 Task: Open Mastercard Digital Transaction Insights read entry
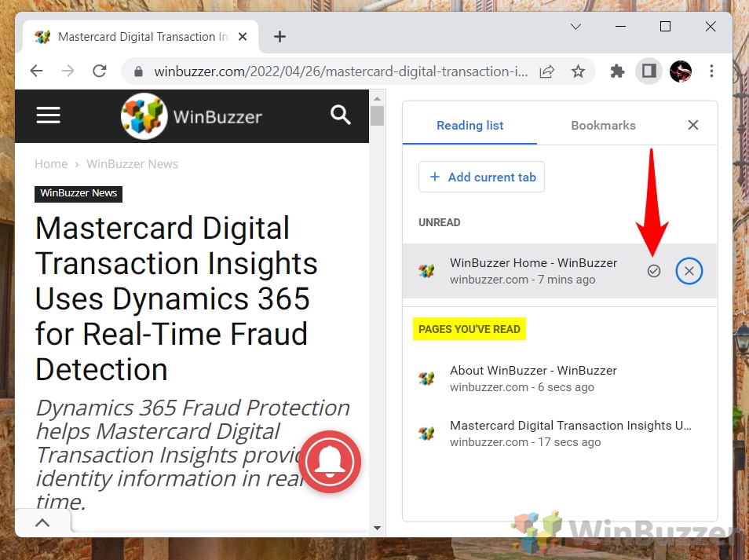click(559, 434)
